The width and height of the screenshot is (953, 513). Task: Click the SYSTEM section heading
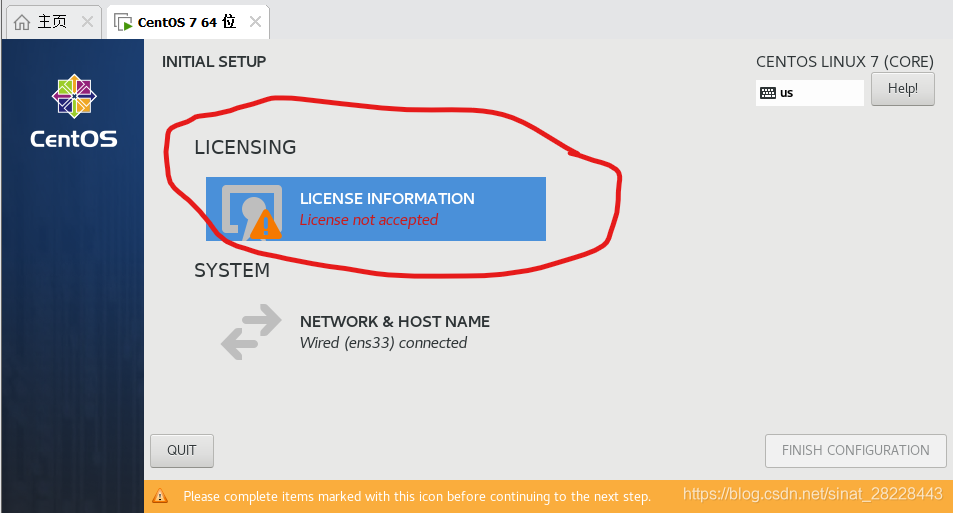tap(232, 270)
